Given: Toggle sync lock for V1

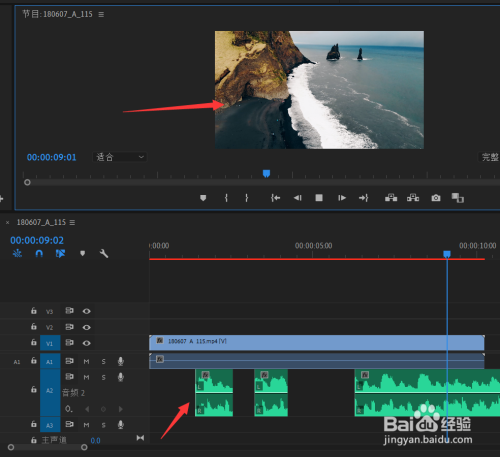Looking at the screenshot, I should 69,342.
